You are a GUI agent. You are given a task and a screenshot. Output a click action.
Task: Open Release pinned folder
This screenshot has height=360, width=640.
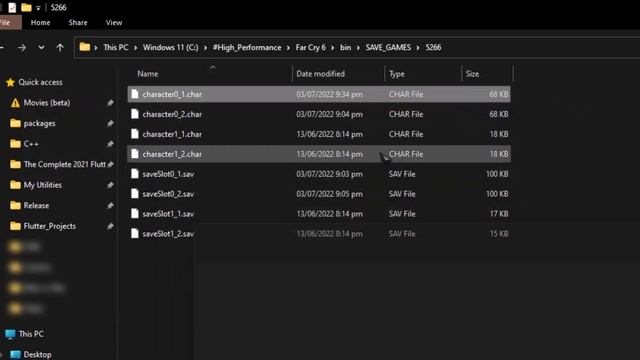[x=36, y=206]
